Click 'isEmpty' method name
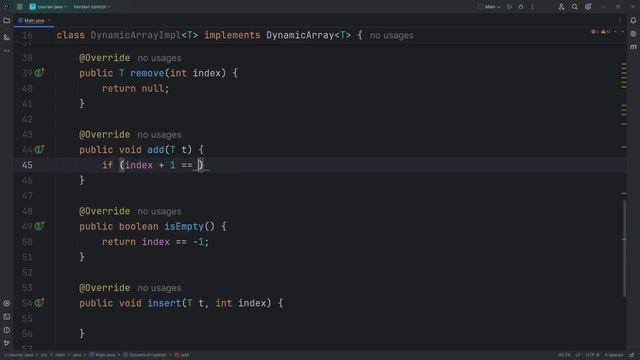Screen dimensions: 640x360 click(184, 227)
